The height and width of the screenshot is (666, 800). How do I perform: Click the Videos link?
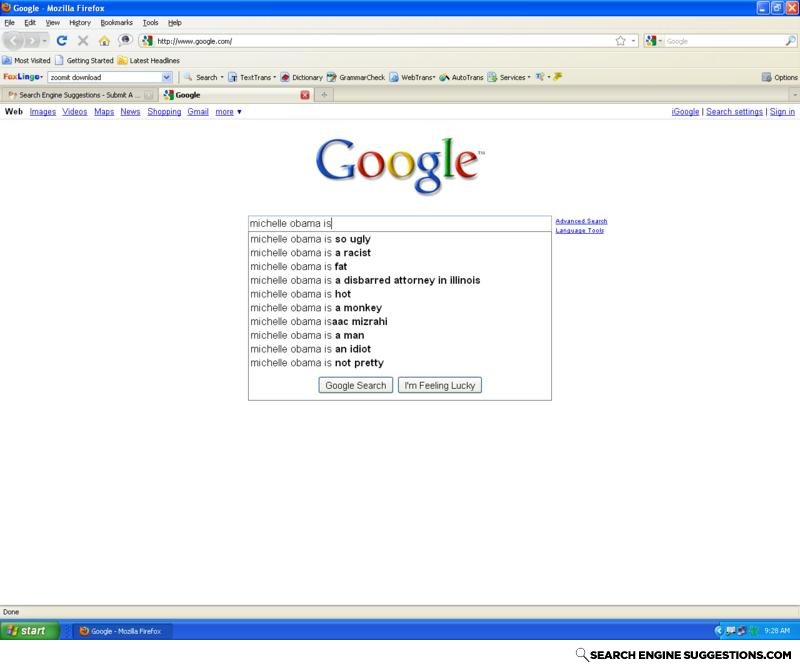pyautogui.click(x=74, y=112)
